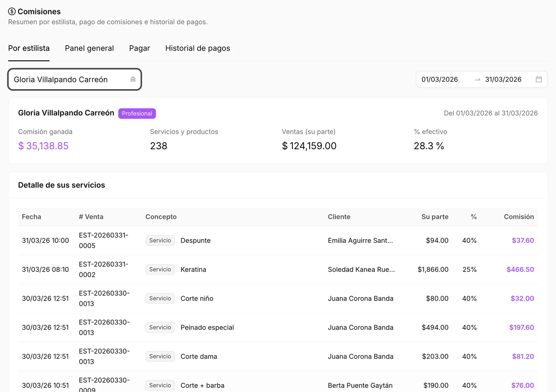Click the $197.60 commission amount
This screenshot has height=392, width=556.
[522, 327]
